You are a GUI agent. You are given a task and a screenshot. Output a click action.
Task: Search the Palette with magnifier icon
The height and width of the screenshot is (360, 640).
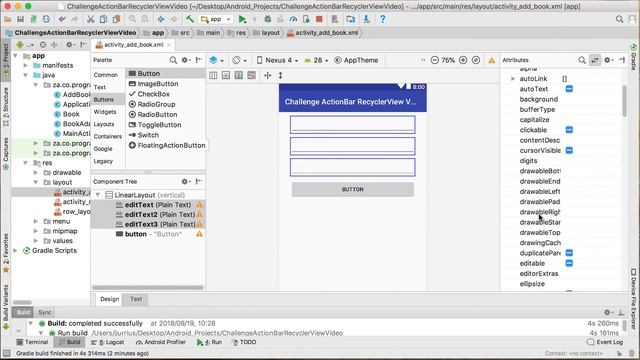(173, 60)
